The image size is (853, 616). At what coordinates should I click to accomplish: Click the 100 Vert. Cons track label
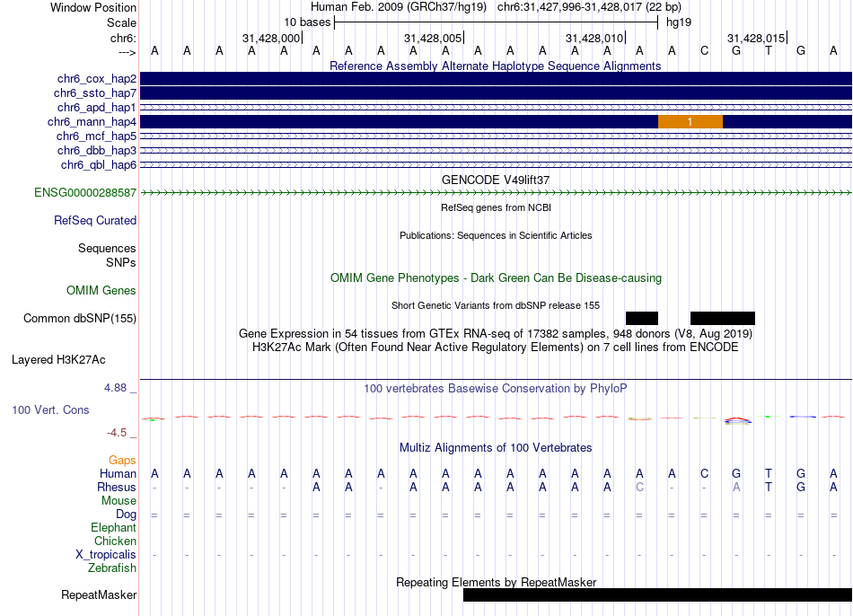point(50,409)
